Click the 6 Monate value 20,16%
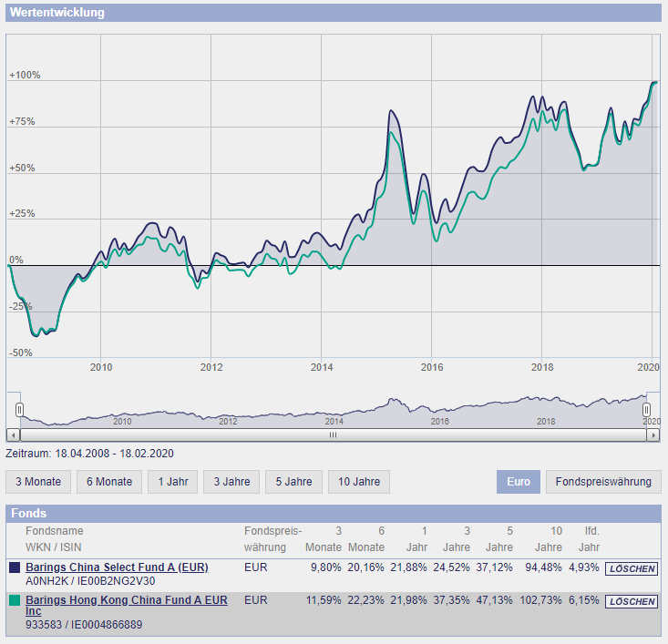 pyautogui.click(x=365, y=567)
